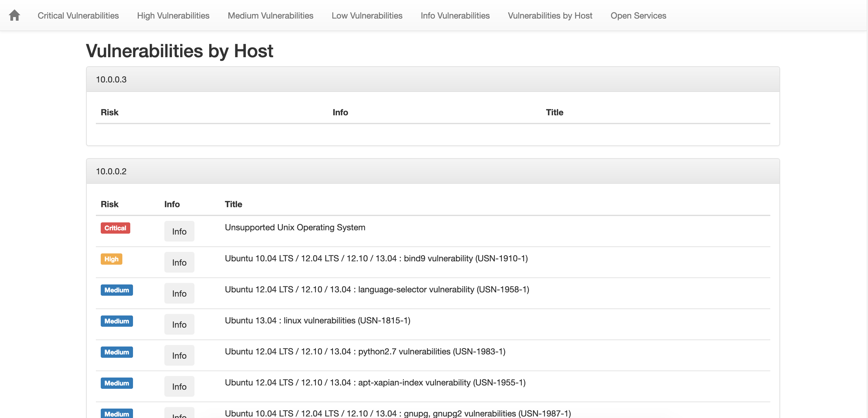Click Medium badge on python2.7 row
Viewport: 868px width, 418px height.
[x=117, y=352]
